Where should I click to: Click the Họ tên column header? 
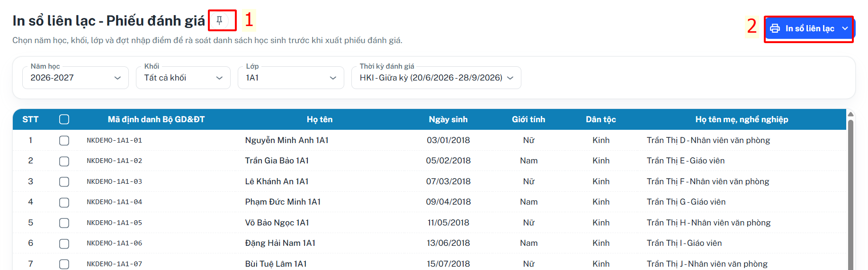click(320, 119)
